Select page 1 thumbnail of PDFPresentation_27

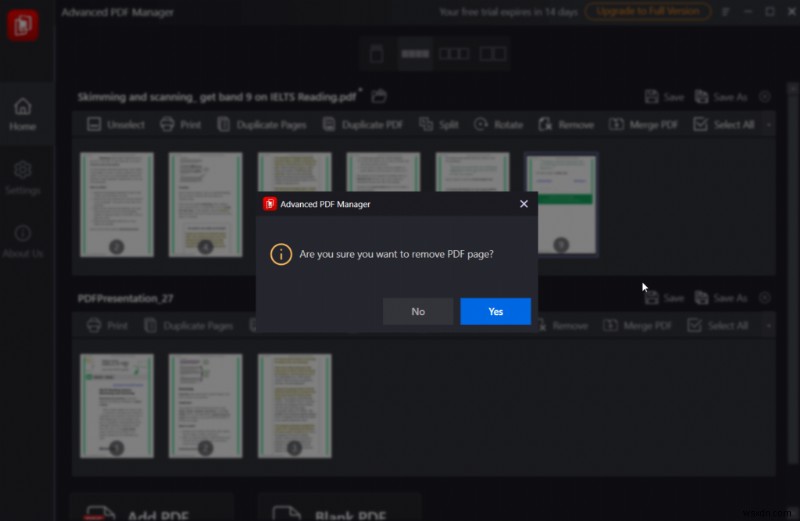coord(117,406)
